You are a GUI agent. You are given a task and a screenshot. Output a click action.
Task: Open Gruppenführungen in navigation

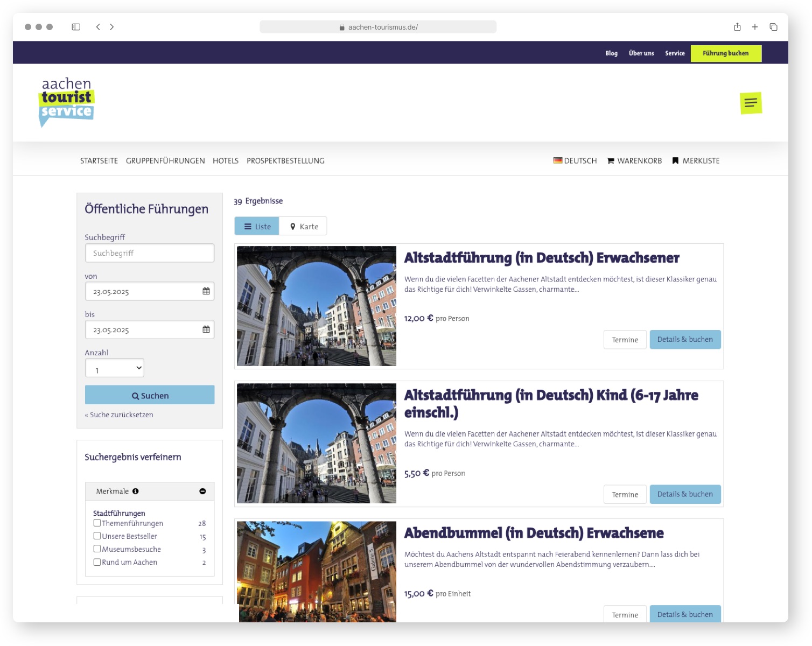165,160
